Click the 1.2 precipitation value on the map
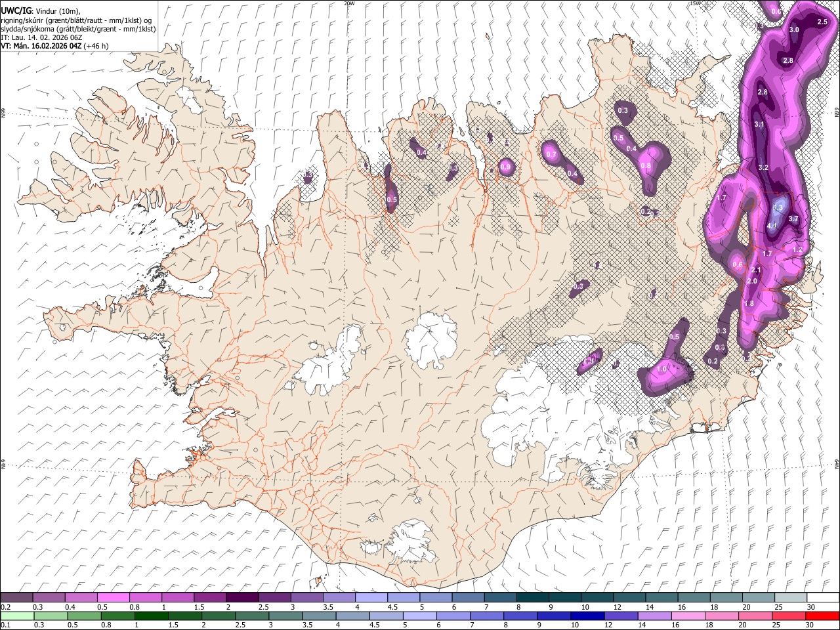The image size is (840, 630). [x=798, y=250]
